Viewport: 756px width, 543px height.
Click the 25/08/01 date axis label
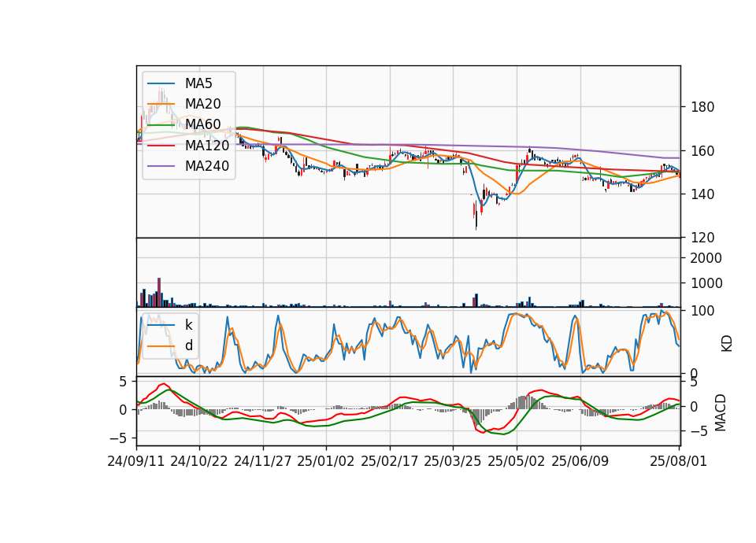(x=679, y=461)
